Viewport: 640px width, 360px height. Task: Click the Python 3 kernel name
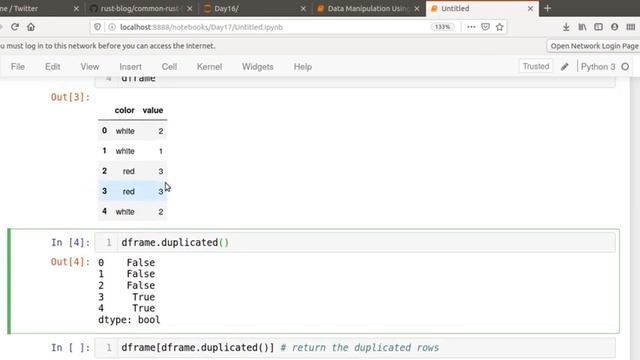click(x=598, y=67)
